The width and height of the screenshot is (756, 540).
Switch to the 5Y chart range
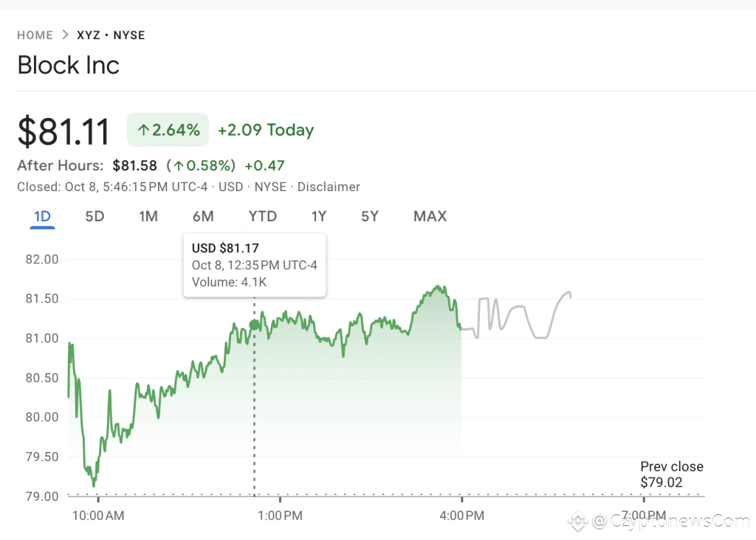(x=370, y=216)
